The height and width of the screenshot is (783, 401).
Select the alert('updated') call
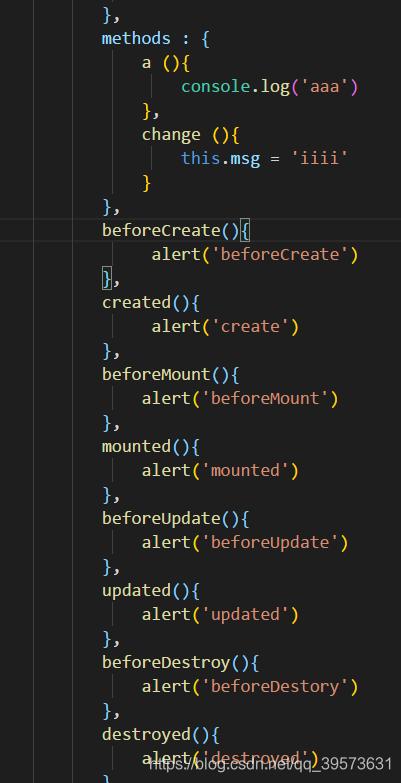point(220,614)
